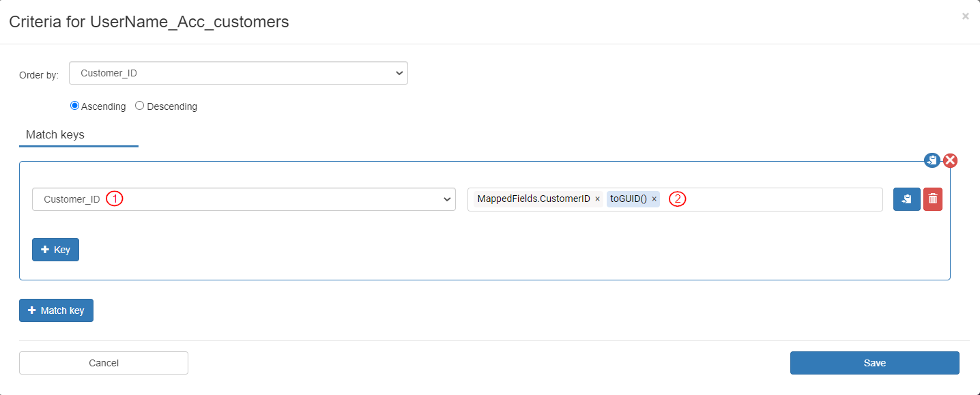Viewport: 980px width, 395px height.
Task: Select the Descending radio button
Action: [x=139, y=106]
